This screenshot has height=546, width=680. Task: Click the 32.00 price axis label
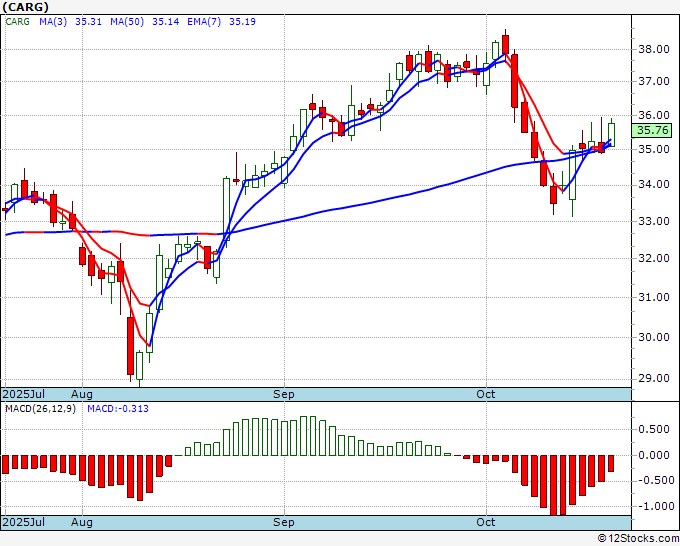[x=654, y=258]
